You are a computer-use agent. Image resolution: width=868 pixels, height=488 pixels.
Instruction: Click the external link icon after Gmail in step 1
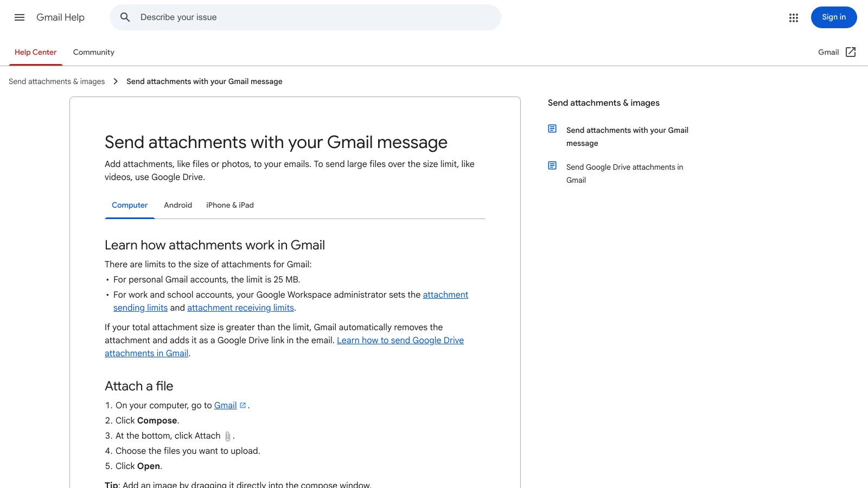[243, 405]
